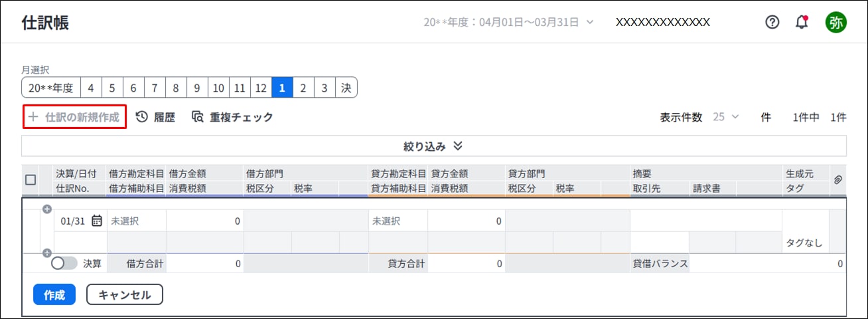
Task: Click the paperclip attachment column icon
Action: [837, 180]
